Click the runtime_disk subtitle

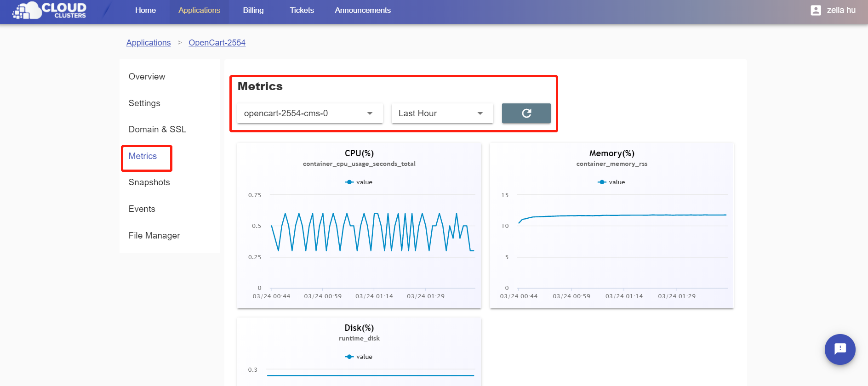click(359, 338)
